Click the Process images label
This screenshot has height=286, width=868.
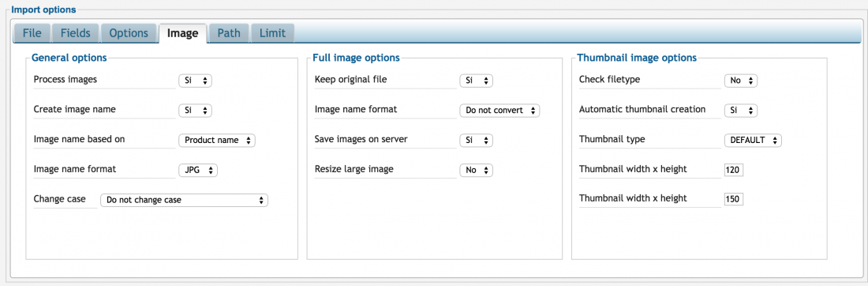(65, 79)
